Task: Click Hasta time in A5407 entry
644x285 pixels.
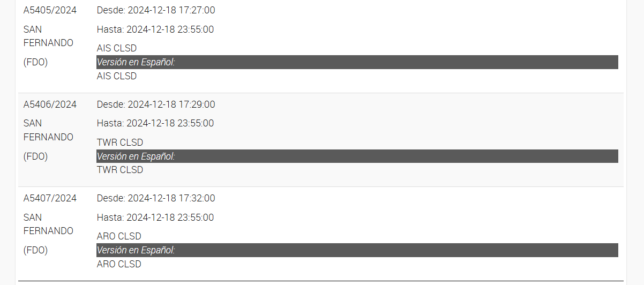Action: 155,217
